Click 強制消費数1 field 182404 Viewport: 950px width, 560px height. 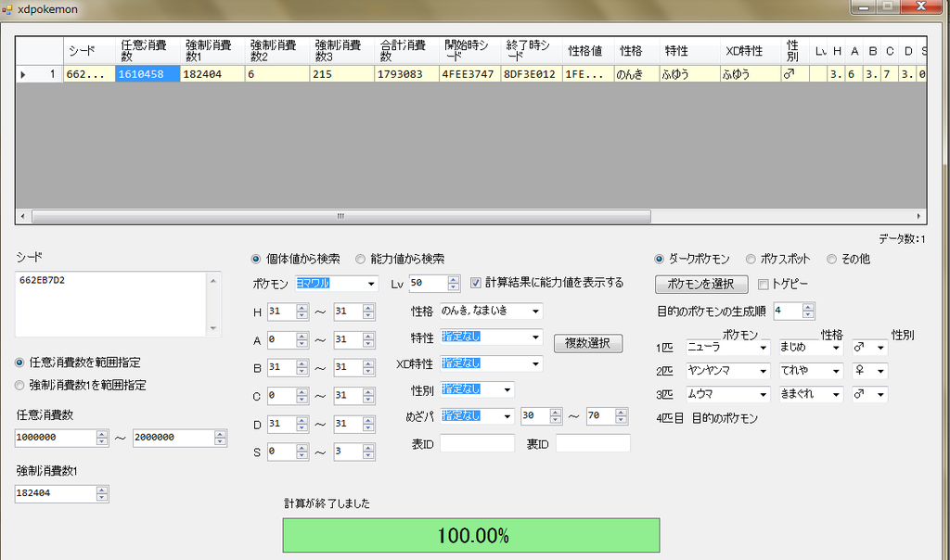[62, 493]
